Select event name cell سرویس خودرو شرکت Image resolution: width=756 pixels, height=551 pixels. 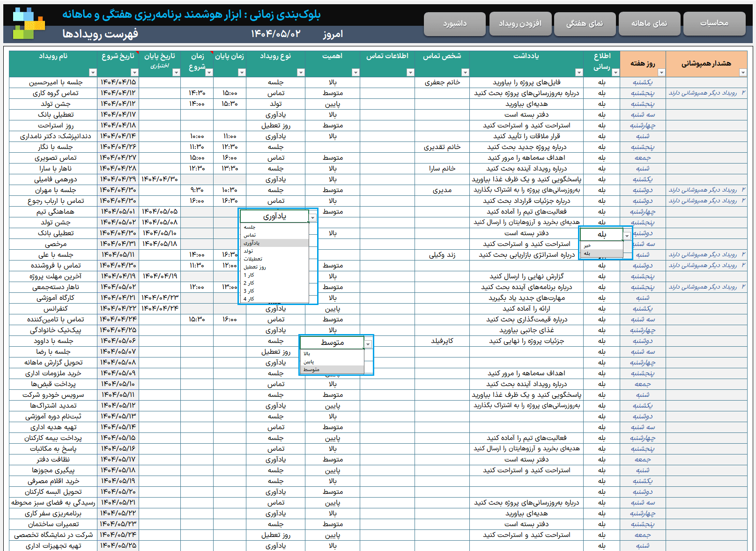(x=53, y=395)
